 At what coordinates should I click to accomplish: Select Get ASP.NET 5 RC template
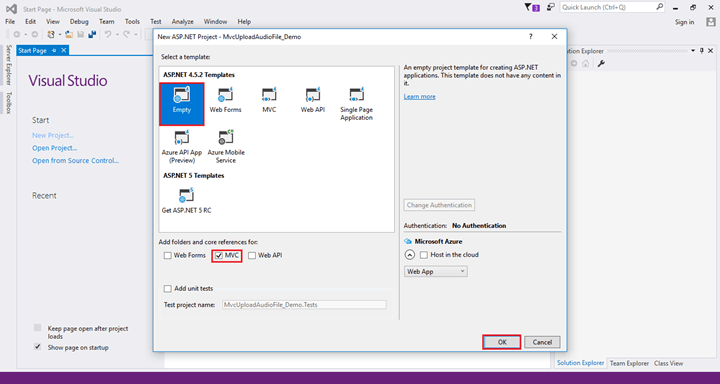pos(186,201)
